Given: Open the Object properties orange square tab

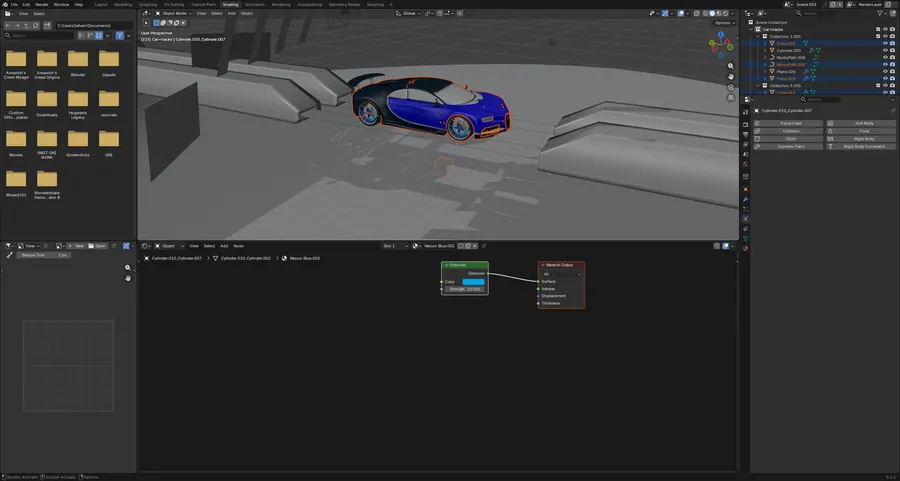Looking at the screenshot, I should [x=746, y=189].
